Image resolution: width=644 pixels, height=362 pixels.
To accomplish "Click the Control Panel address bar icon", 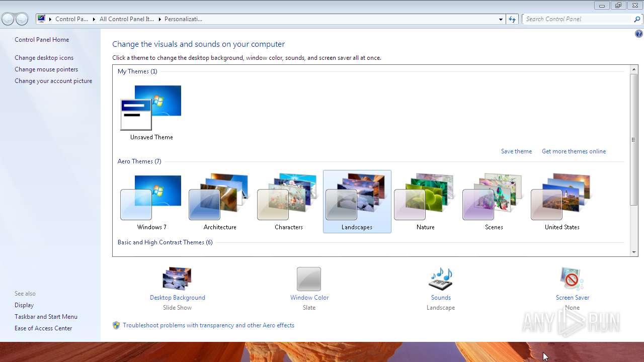I will (42, 19).
